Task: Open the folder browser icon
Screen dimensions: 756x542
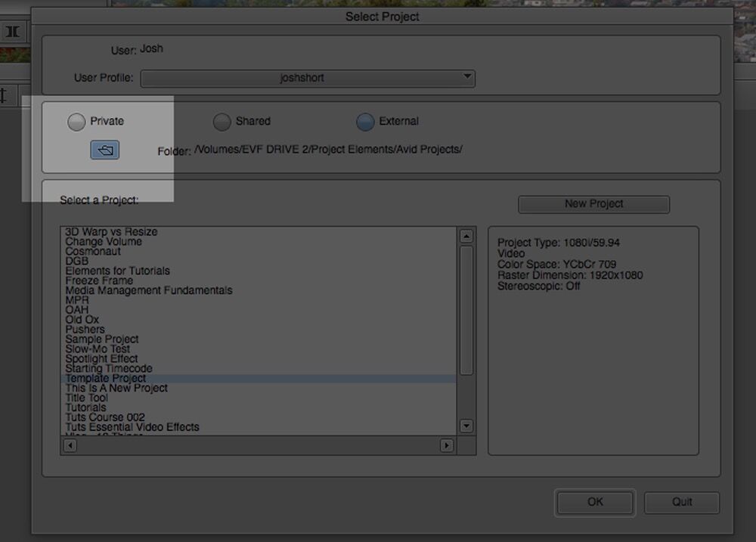Action: point(105,150)
